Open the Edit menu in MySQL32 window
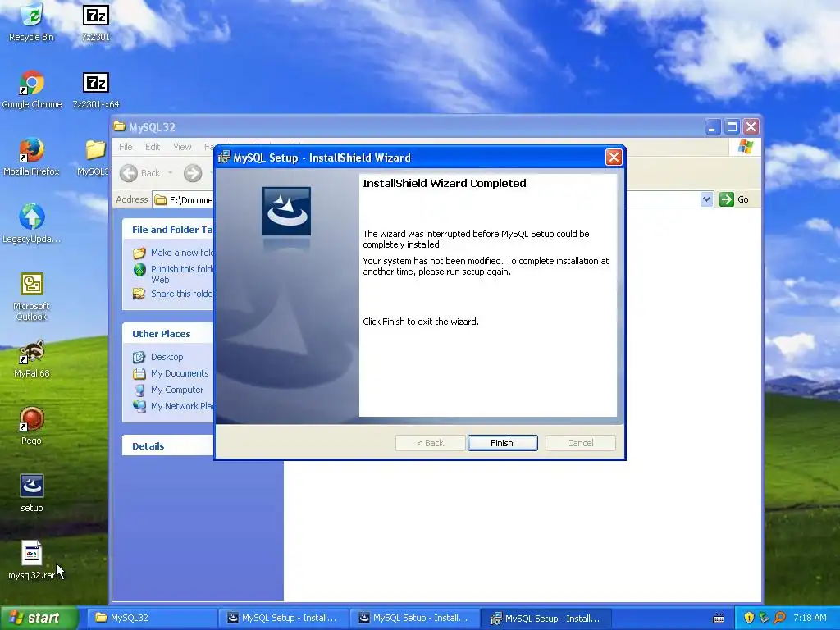The width and height of the screenshot is (840, 630). click(x=152, y=147)
